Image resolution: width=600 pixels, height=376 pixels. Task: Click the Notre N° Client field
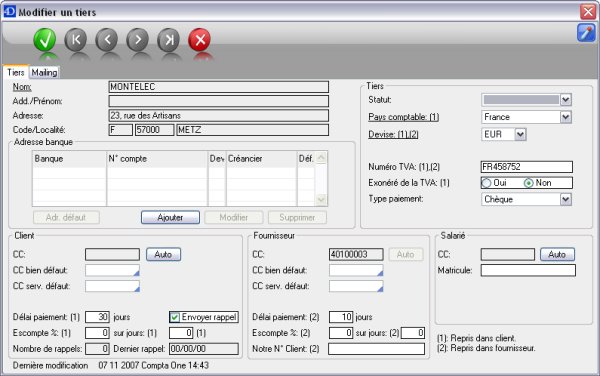[377, 349]
